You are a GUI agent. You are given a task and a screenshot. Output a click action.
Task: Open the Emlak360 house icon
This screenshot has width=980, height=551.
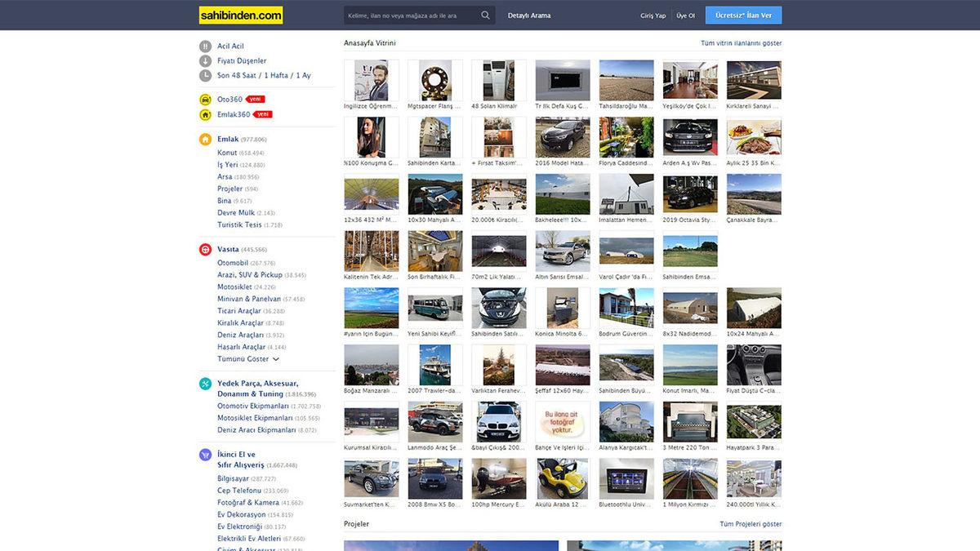point(205,115)
